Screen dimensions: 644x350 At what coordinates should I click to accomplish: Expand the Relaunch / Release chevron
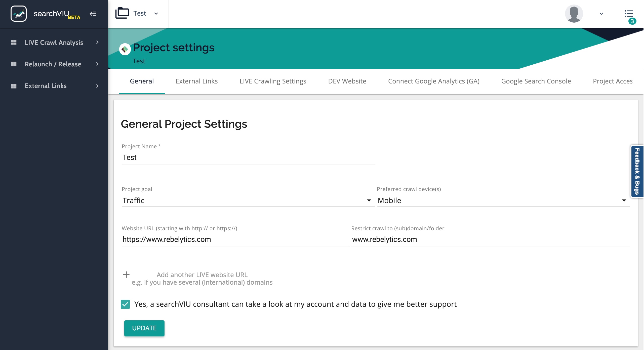[x=97, y=64]
